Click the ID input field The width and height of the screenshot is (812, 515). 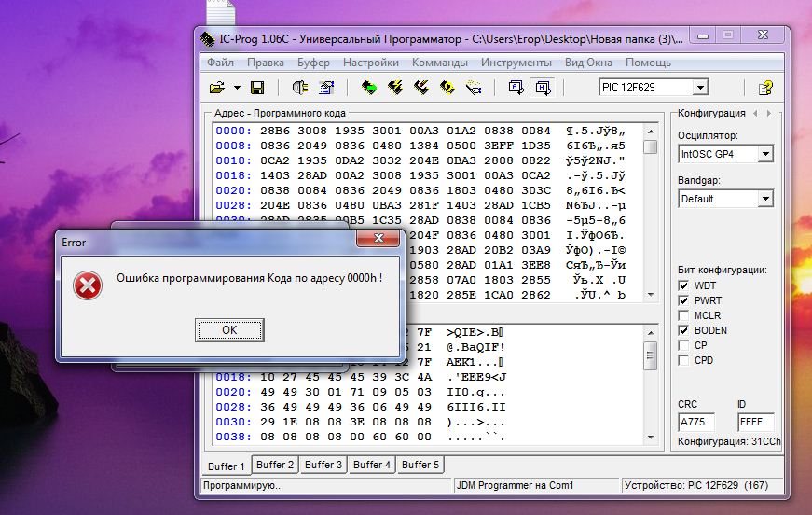click(755, 423)
